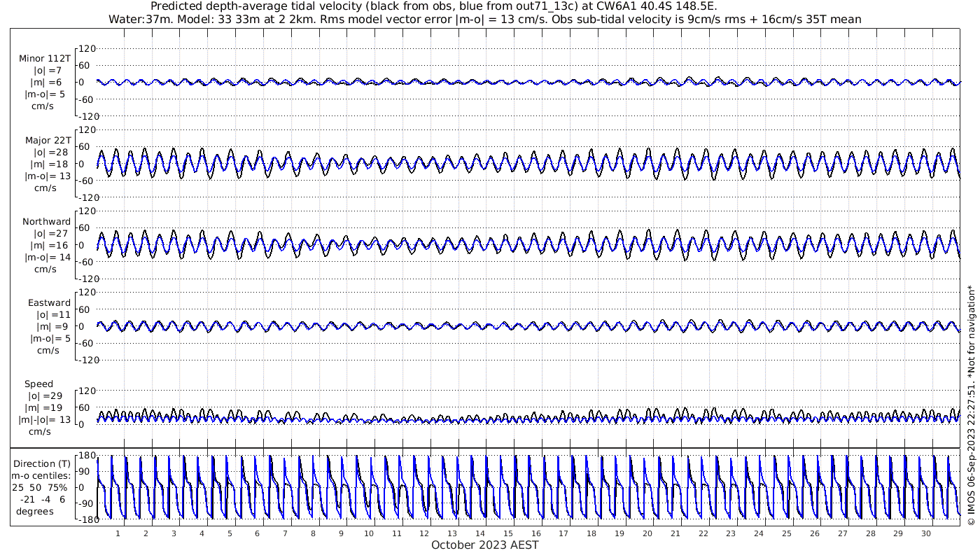Image resolution: width=980 pixels, height=560 pixels.
Task: Select day label '18' on time axis
Action: (x=591, y=533)
